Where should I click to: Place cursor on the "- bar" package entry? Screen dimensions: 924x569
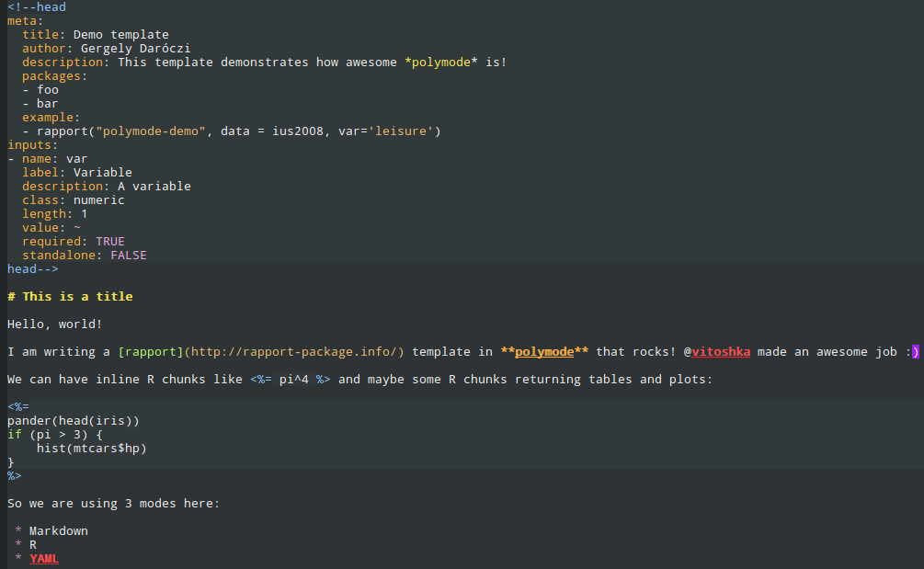[x=40, y=104]
